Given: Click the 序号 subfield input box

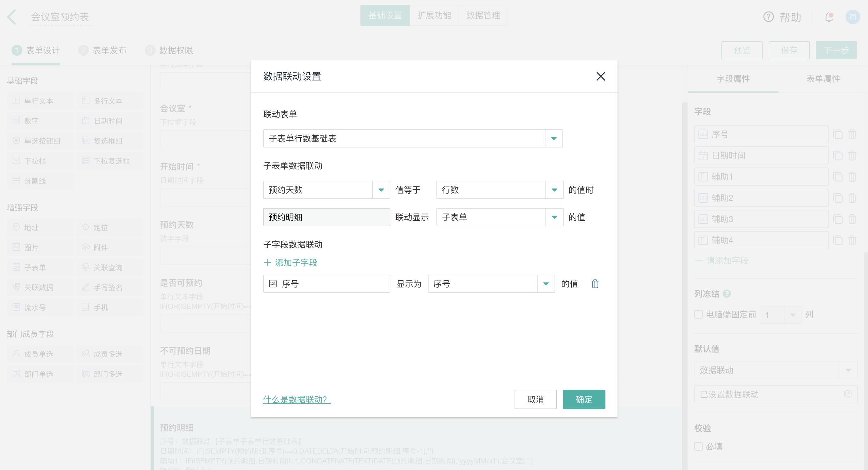Looking at the screenshot, I should click(326, 283).
